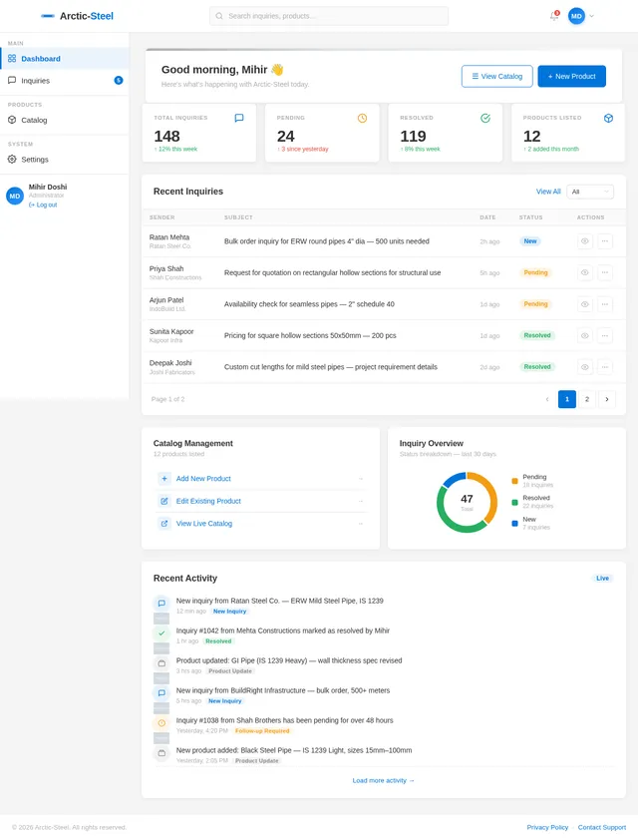Click Load more activity link

[x=383, y=780]
